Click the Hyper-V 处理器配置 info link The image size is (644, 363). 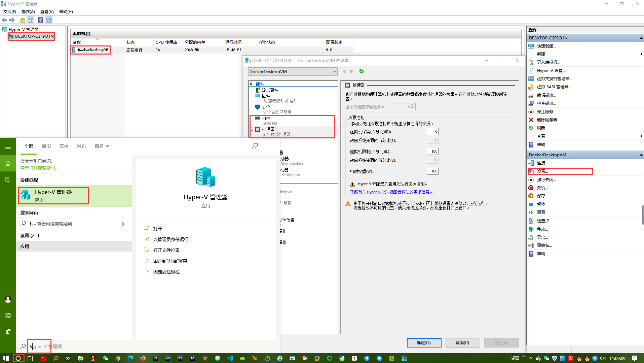click(391, 192)
